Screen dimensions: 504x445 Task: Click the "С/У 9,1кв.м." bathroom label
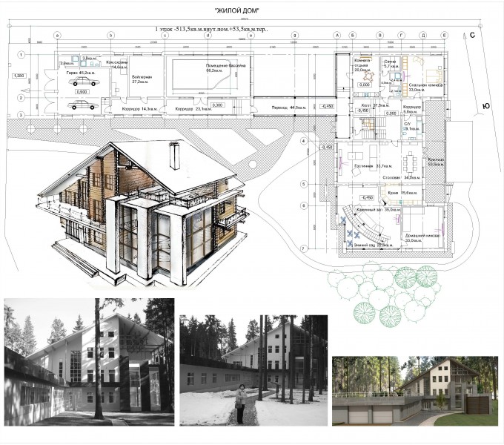(x=412, y=126)
